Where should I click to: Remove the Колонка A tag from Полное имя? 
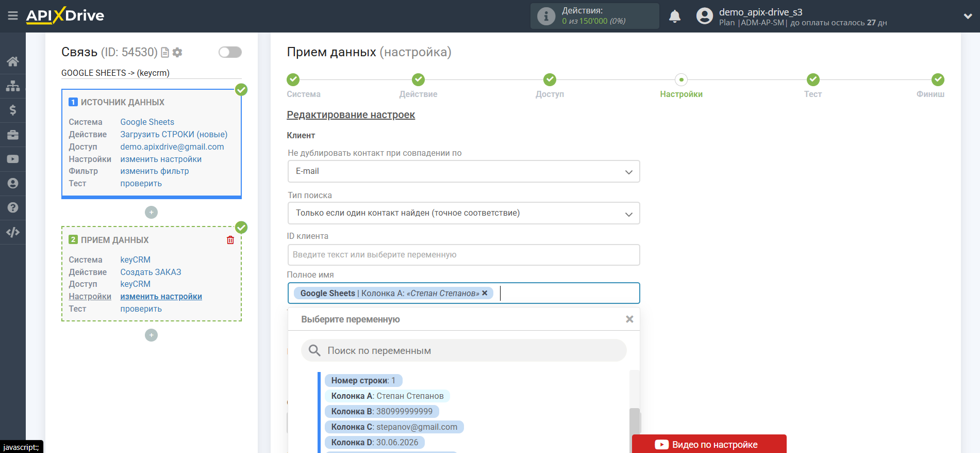pos(485,293)
